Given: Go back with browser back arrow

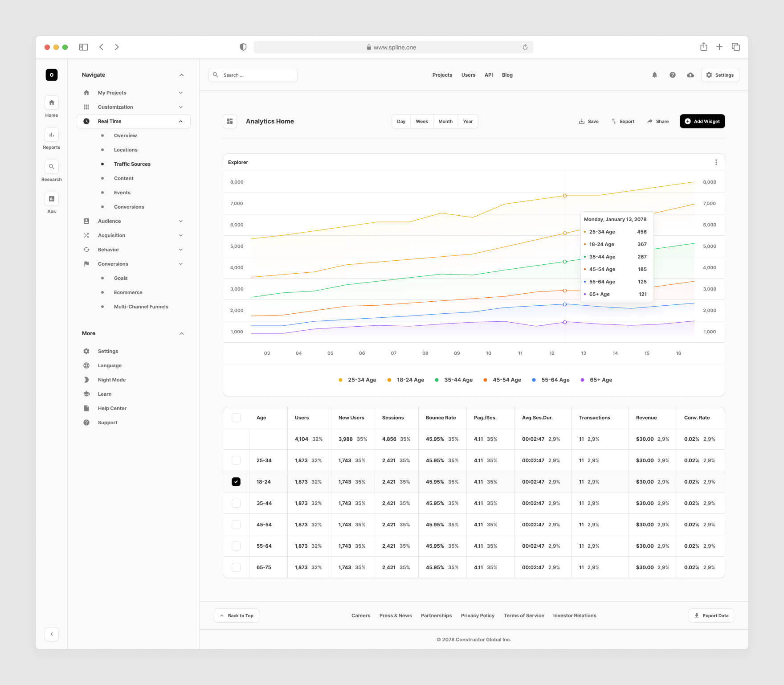Looking at the screenshot, I should 102,47.
